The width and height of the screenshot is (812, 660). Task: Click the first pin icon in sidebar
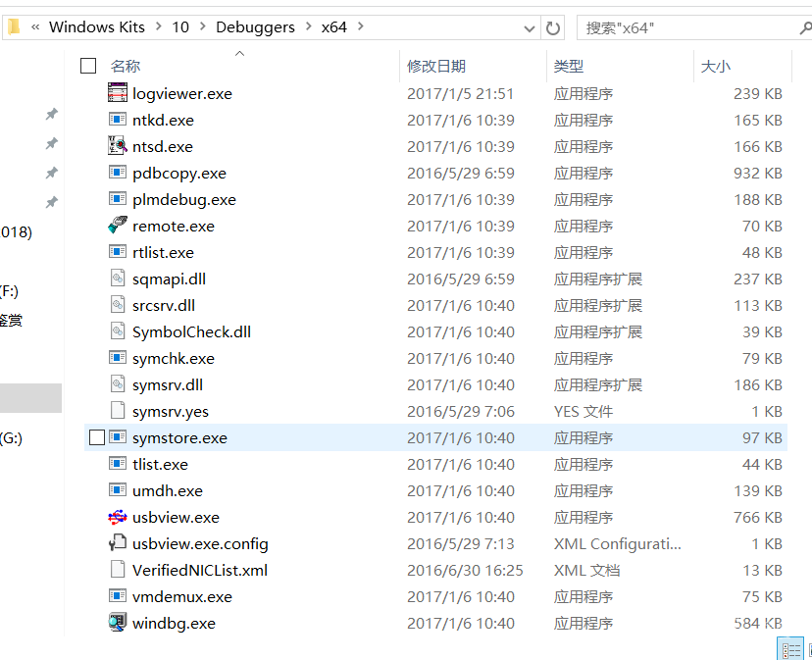[x=51, y=114]
